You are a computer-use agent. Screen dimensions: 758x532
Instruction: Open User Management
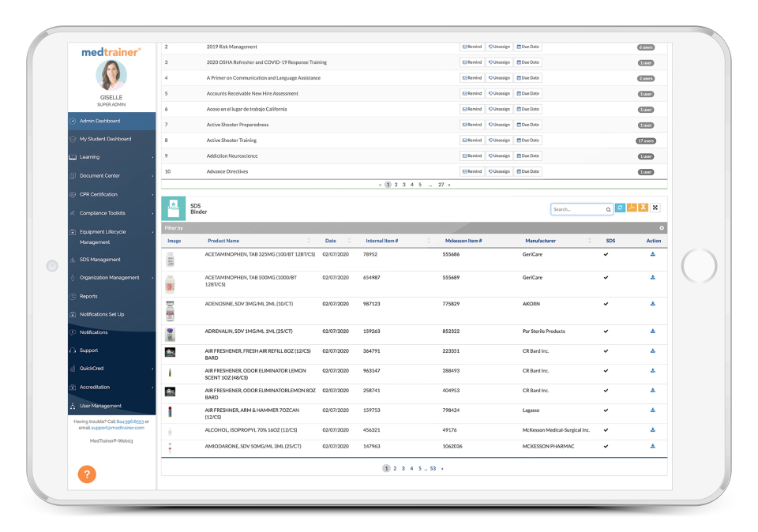click(111, 406)
